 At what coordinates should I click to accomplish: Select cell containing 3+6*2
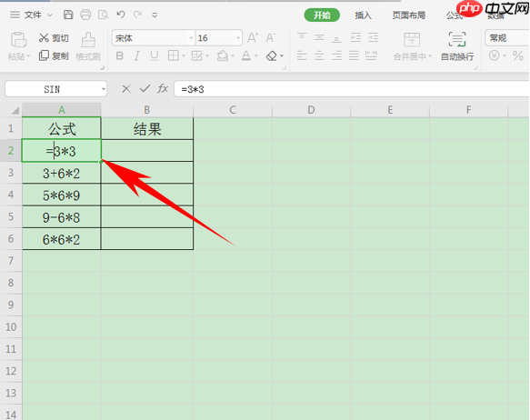coord(62,173)
